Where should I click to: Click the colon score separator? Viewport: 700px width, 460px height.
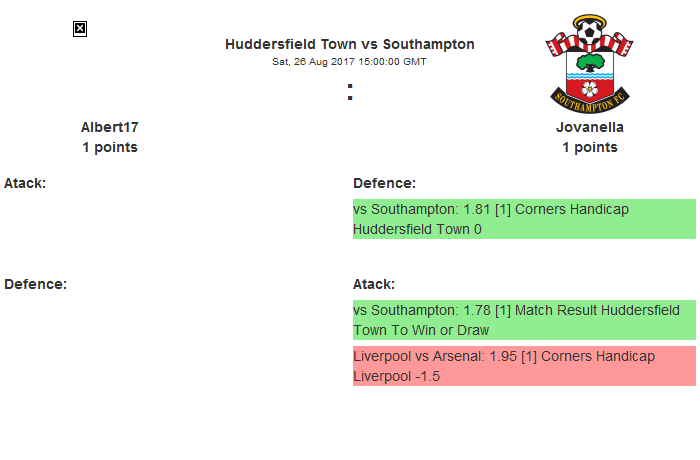pyautogui.click(x=349, y=92)
